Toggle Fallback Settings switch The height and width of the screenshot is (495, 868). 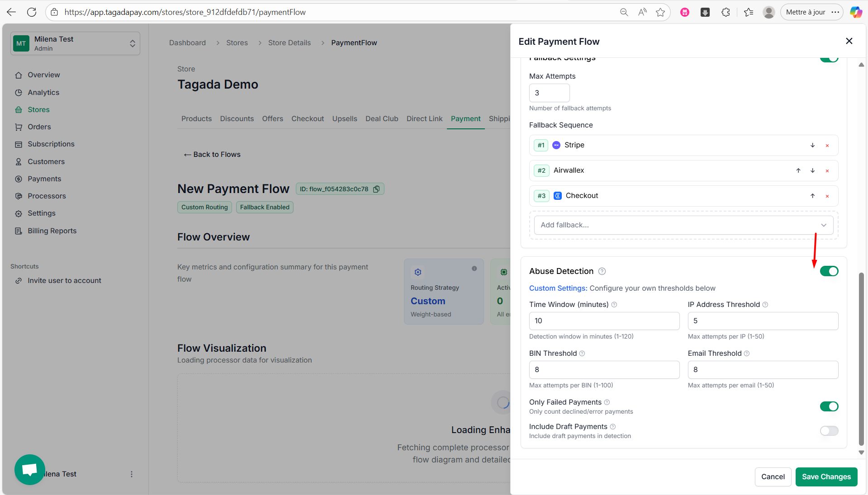tap(829, 59)
